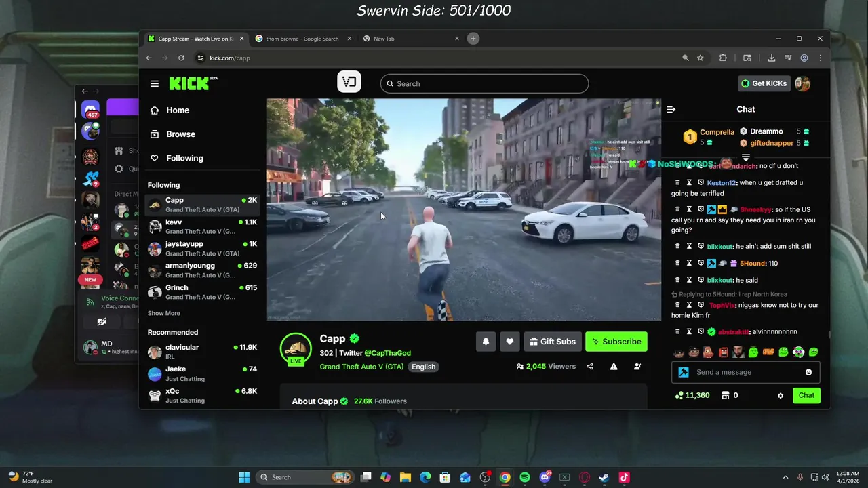Open xQc in Recommended list

202,396
